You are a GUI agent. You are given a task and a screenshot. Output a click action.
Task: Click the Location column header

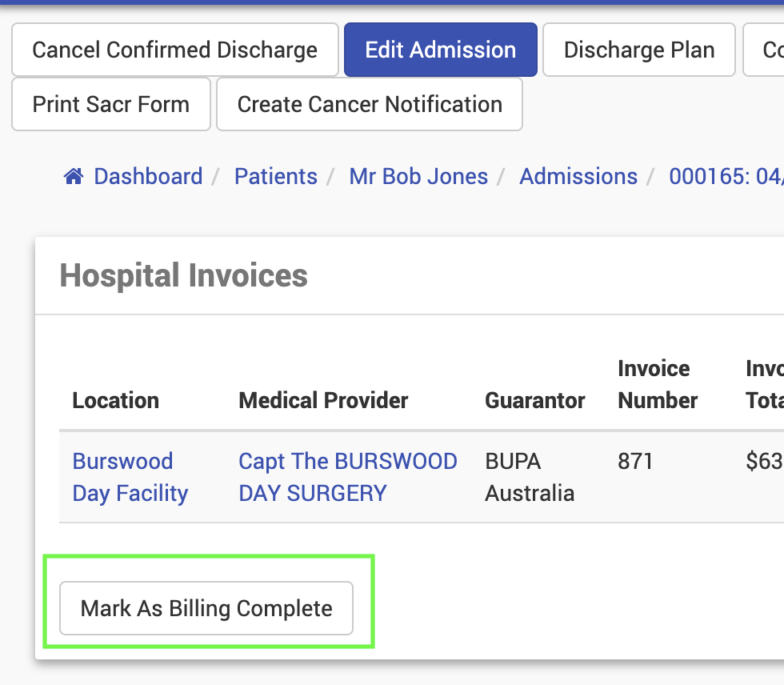tap(116, 400)
